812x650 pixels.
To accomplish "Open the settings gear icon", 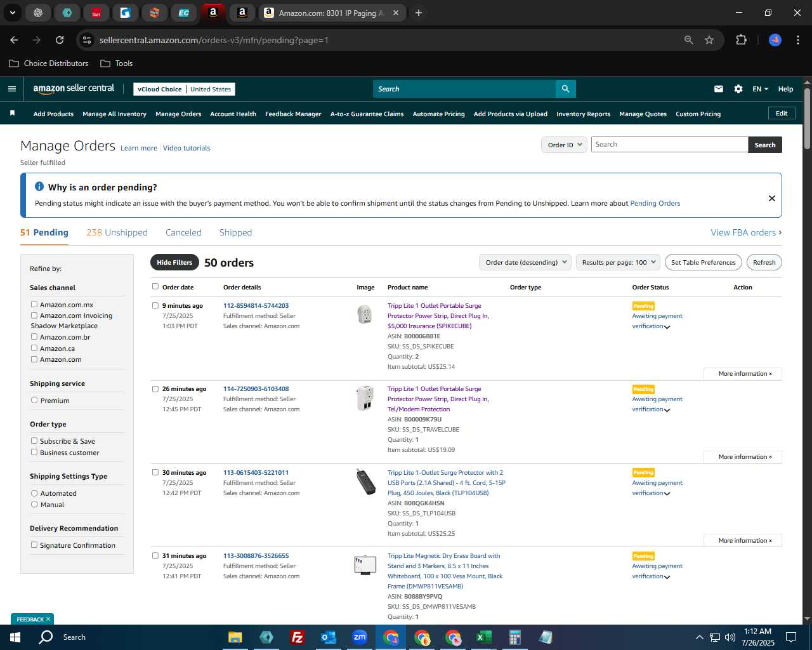I will point(738,89).
